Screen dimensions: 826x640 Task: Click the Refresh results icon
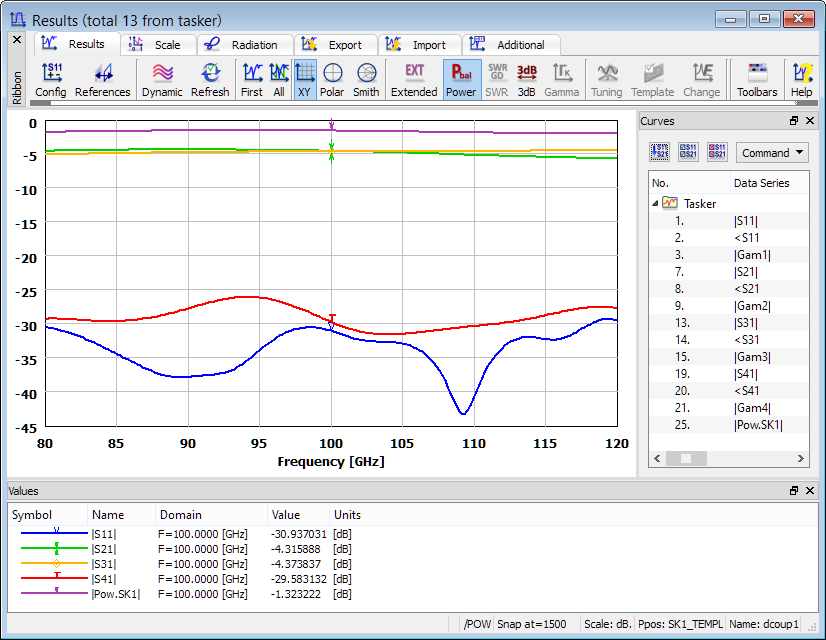click(x=210, y=80)
